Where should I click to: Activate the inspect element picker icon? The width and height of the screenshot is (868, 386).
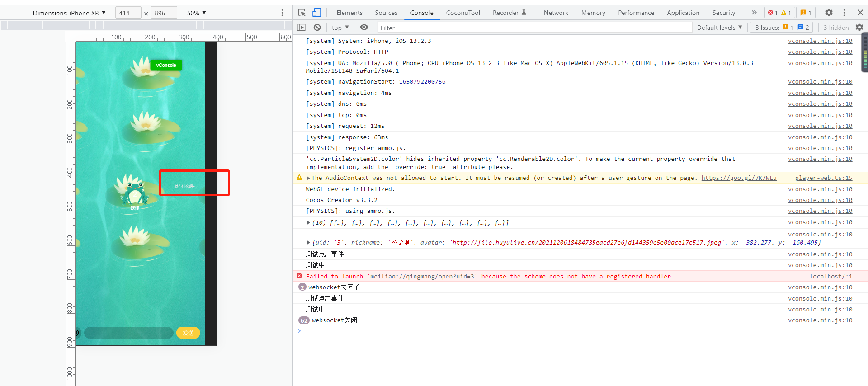[x=302, y=13]
